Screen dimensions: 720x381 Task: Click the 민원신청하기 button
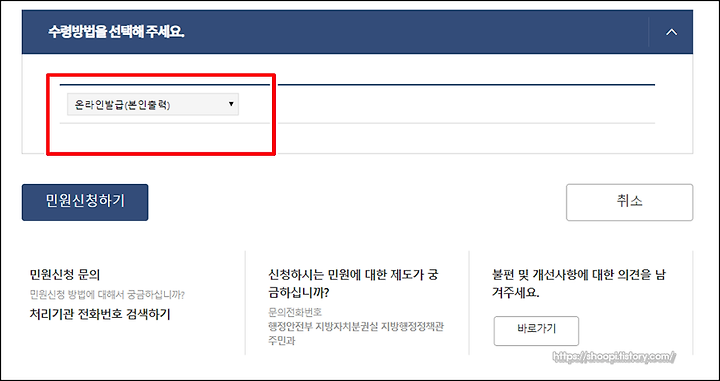click(85, 202)
